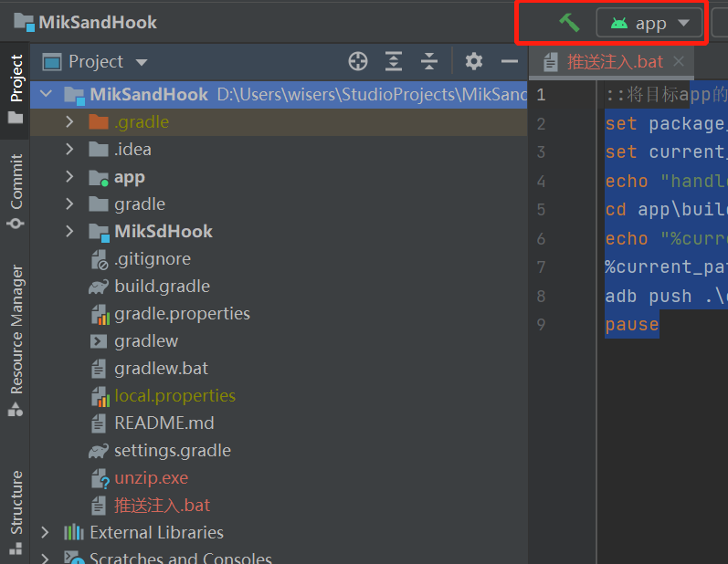Click the Select Opened File crosshair icon
This screenshot has width=728, height=564.
click(x=358, y=61)
